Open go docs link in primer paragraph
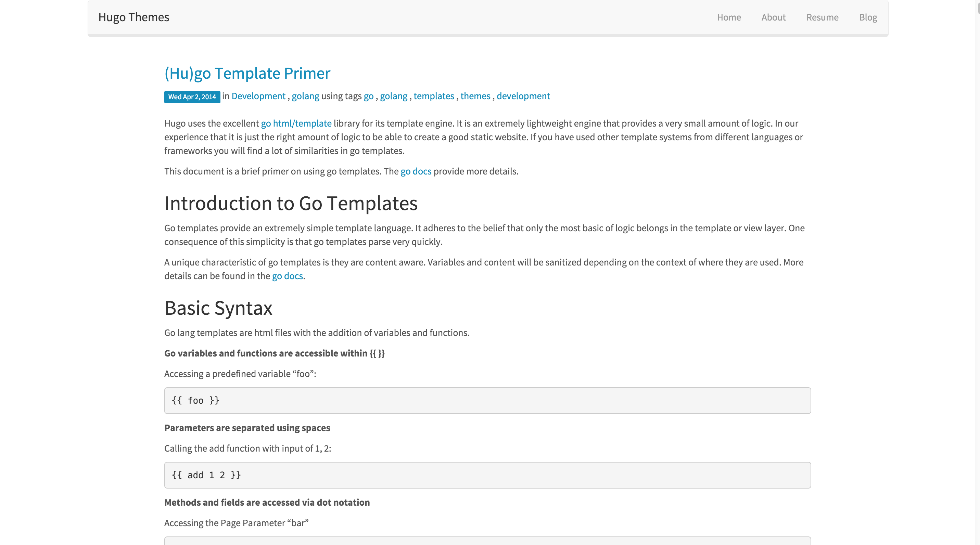980x545 pixels. [x=416, y=171]
